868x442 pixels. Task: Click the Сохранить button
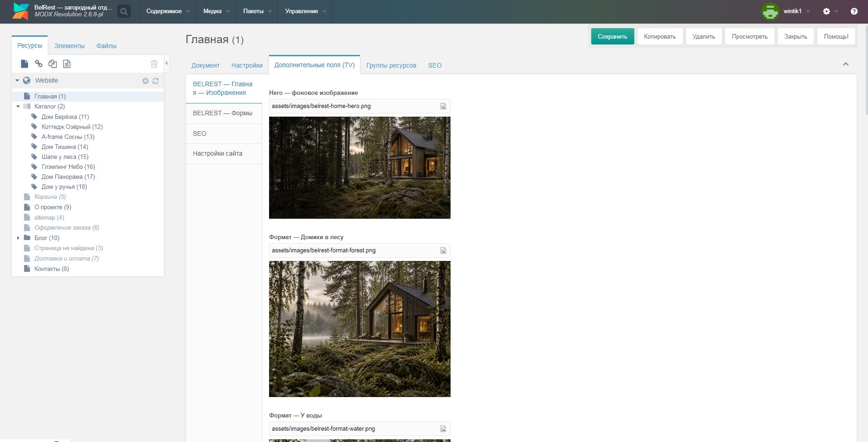(613, 36)
